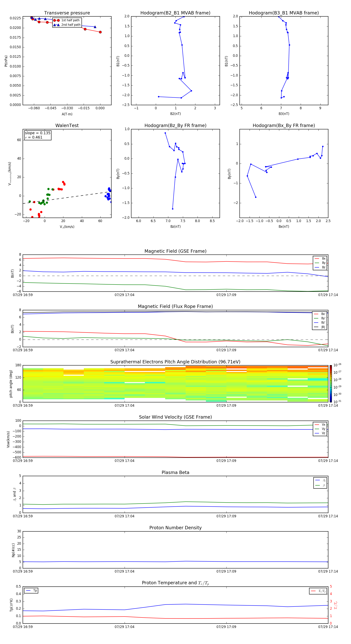
Task: Click the "Proton Number Density" panel title
Action: coord(175,528)
